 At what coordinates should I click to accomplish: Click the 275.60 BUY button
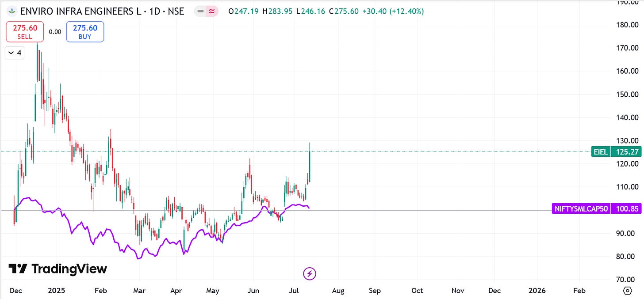coord(85,32)
